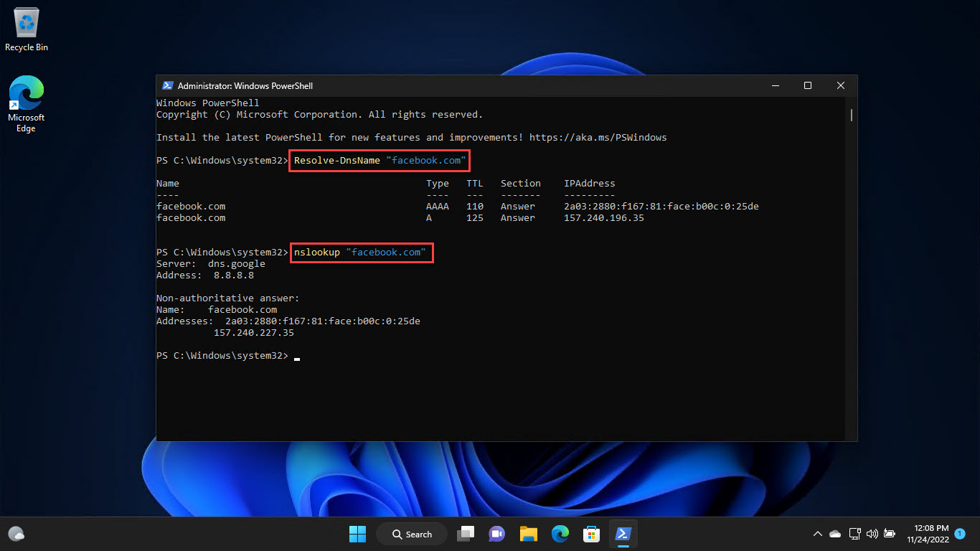This screenshot has width=980, height=551.
Task: Click the 157.240.227.35 address
Action: coord(254,333)
